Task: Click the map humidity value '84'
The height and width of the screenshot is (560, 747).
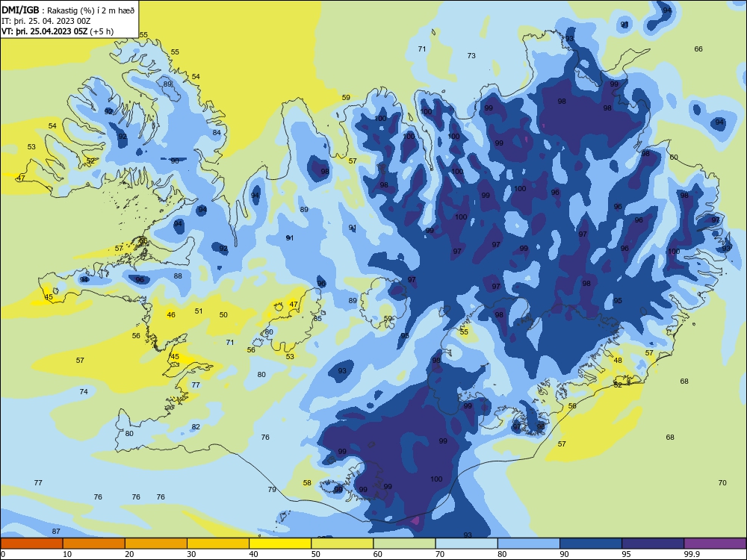Action: click(x=217, y=133)
